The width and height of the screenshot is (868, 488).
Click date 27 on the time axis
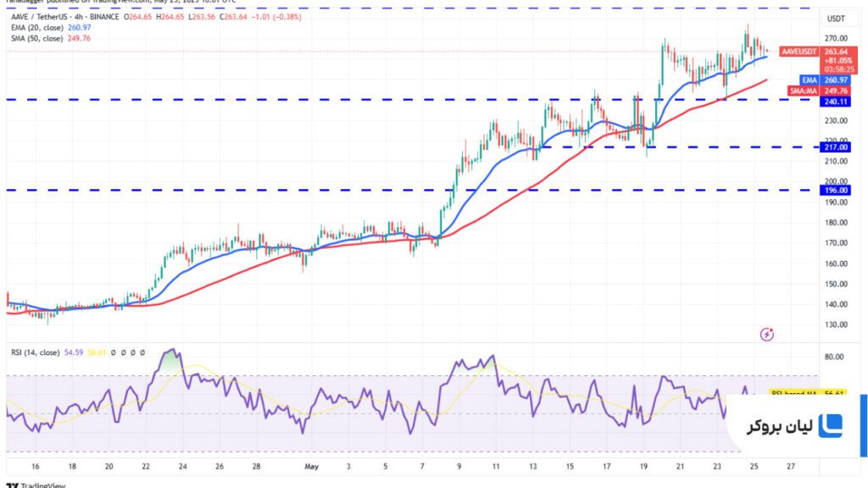pyautogui.click(x=791, y=467)
